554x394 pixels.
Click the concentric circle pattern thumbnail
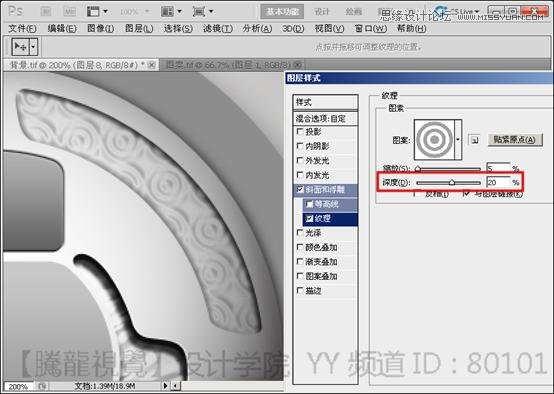434,140
